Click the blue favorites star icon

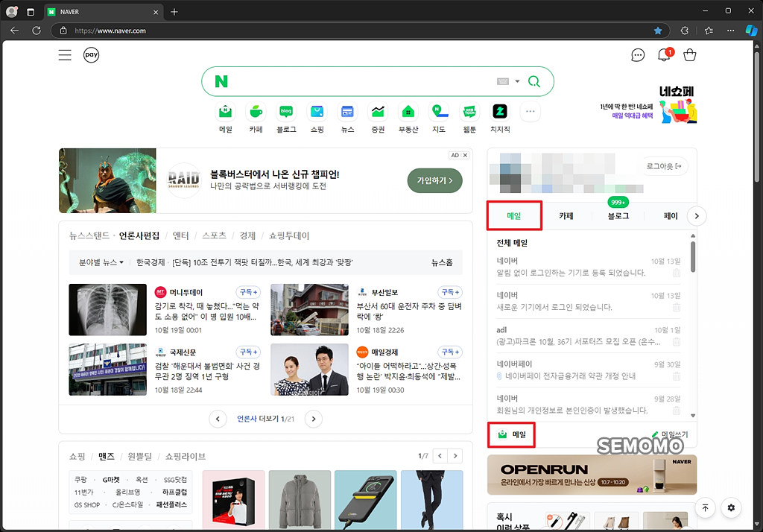[x=658, y=31]
